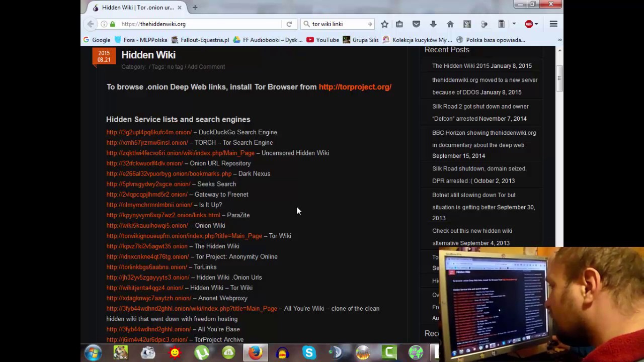The image size is (644, 362).
Task: Open the TorProject Archive onion link
Action: point(146,340)
